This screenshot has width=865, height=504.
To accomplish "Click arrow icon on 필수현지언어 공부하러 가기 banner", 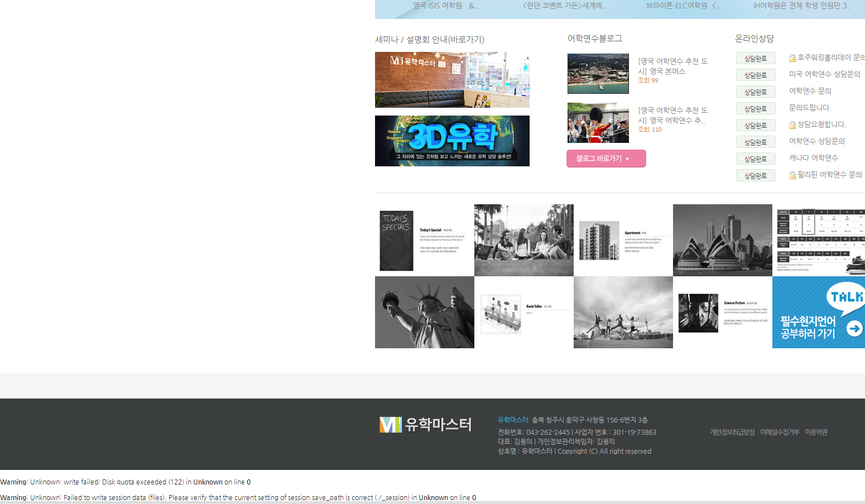I will (x=854, y=329).
